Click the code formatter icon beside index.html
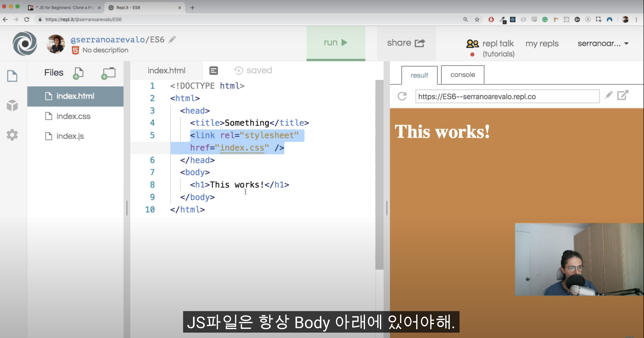This screenshot has height=338, width=644. (x=213, y=71)
